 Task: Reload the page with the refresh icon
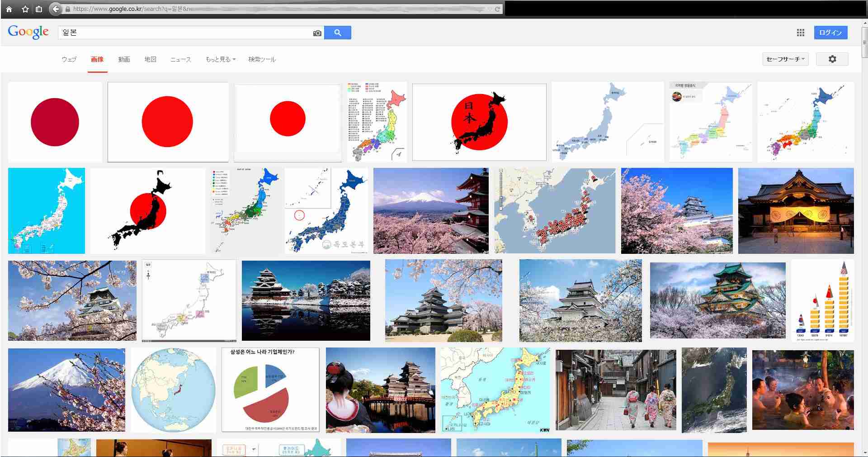click(497, 9)
